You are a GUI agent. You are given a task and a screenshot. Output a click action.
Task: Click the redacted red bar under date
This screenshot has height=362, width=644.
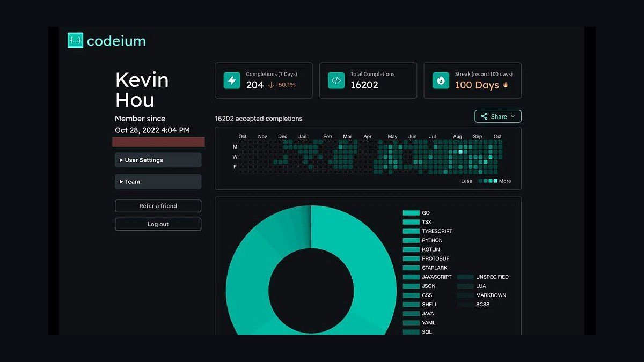coord(158,142)
